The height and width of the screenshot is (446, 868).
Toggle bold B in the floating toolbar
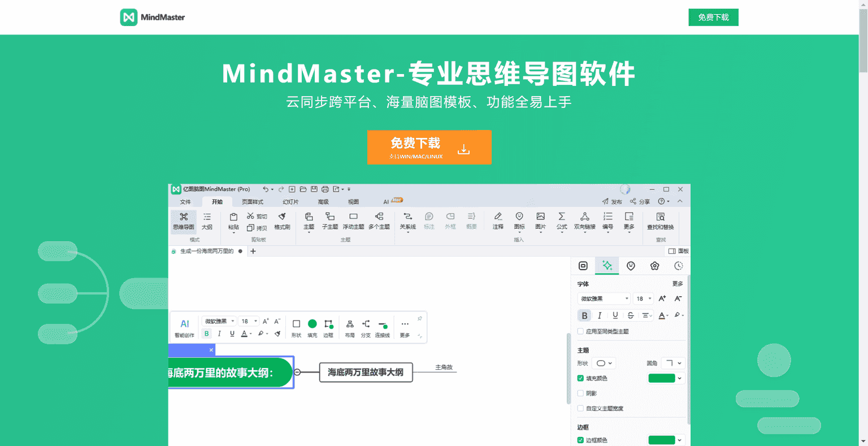coord(207,334)
